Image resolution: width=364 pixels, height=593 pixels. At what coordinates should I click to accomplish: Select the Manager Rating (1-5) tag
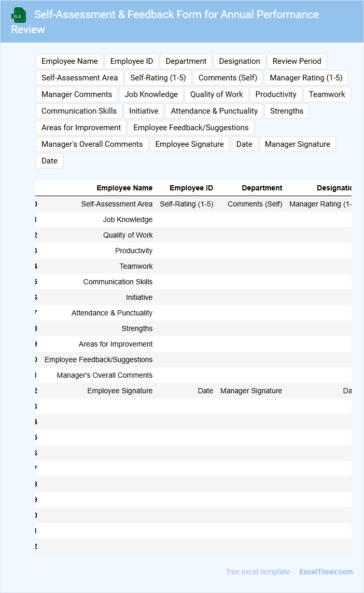pos(306,78)
